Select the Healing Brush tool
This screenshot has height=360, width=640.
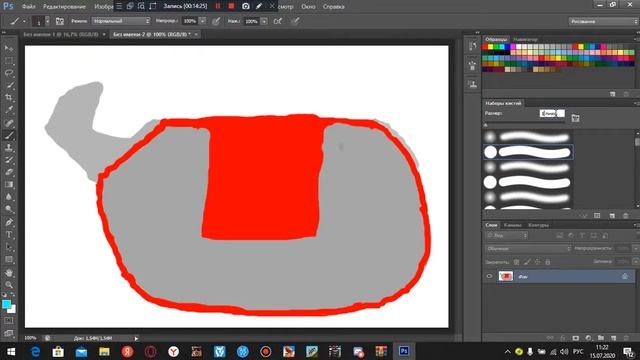[x=9, y=123]
